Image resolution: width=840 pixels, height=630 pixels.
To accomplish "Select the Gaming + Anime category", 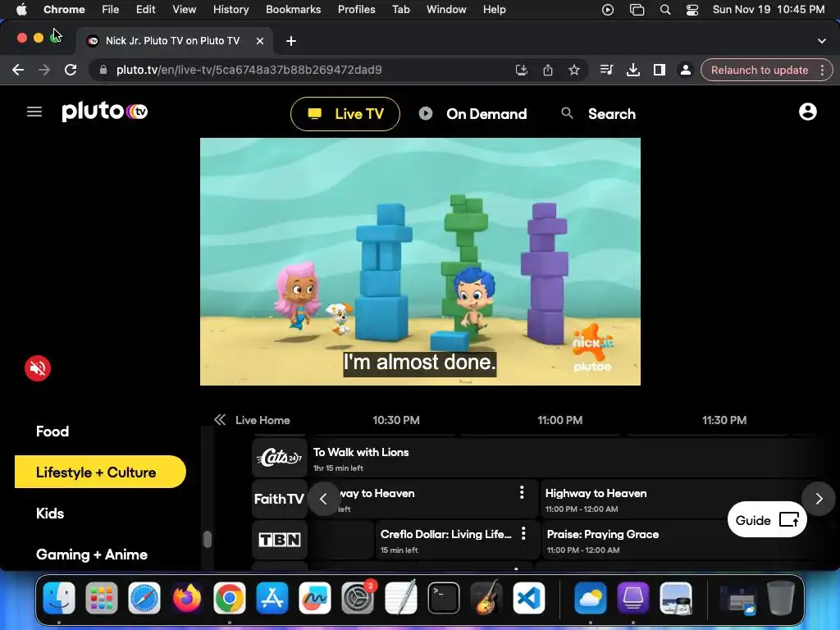I will tap(92, 555).
